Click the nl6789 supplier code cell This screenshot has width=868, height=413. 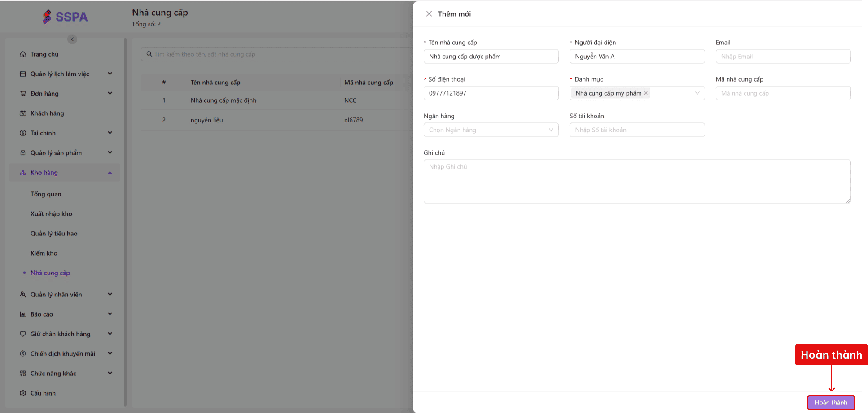tap(354, 120)
